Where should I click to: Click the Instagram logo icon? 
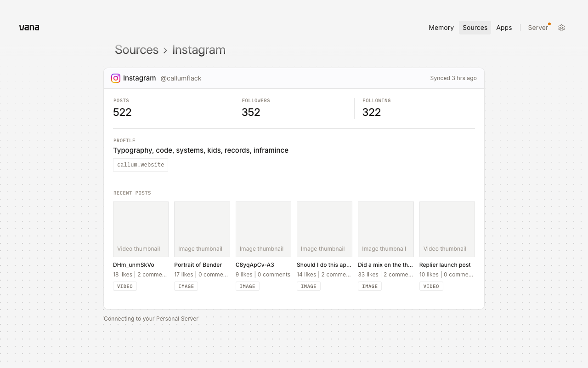tap(116, 78)
